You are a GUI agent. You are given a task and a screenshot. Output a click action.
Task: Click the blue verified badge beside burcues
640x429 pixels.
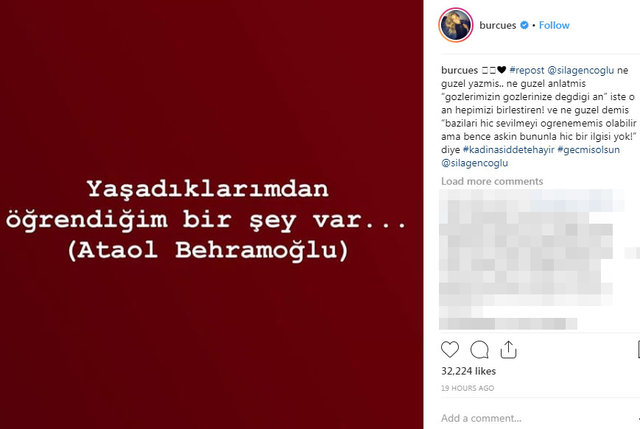click(524, 25)
